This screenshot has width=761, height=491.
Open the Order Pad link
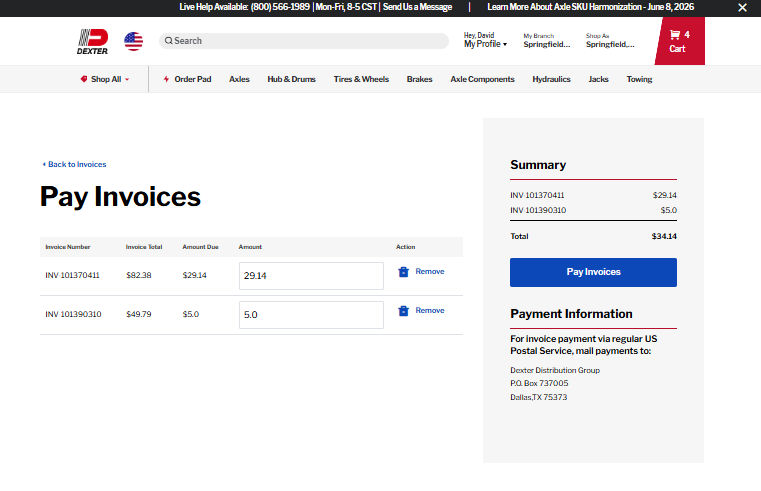pyautogui.click(x=193, y=79)
